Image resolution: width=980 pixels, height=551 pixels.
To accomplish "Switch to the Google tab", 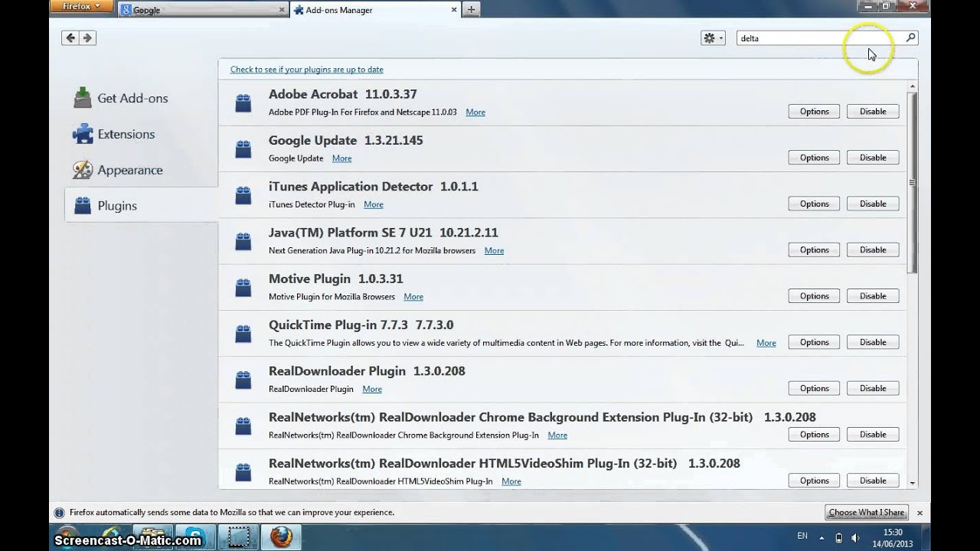I will click(x=204, y=10).
